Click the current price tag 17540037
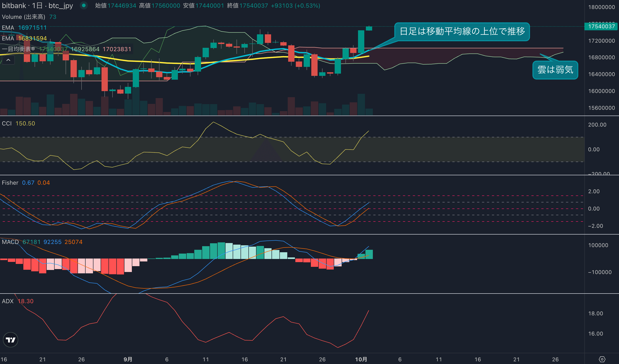619x364 pixels. click(601, 26)
